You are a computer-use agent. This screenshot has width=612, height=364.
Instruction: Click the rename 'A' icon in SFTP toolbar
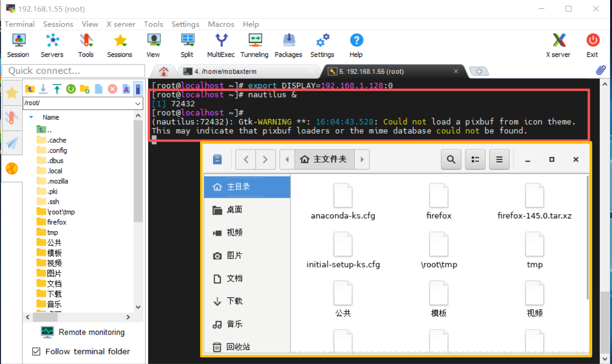[126, 89]
